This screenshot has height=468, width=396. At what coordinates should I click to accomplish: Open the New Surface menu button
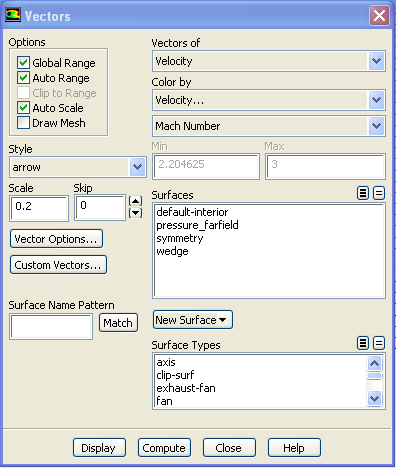[x=193, y=320]
